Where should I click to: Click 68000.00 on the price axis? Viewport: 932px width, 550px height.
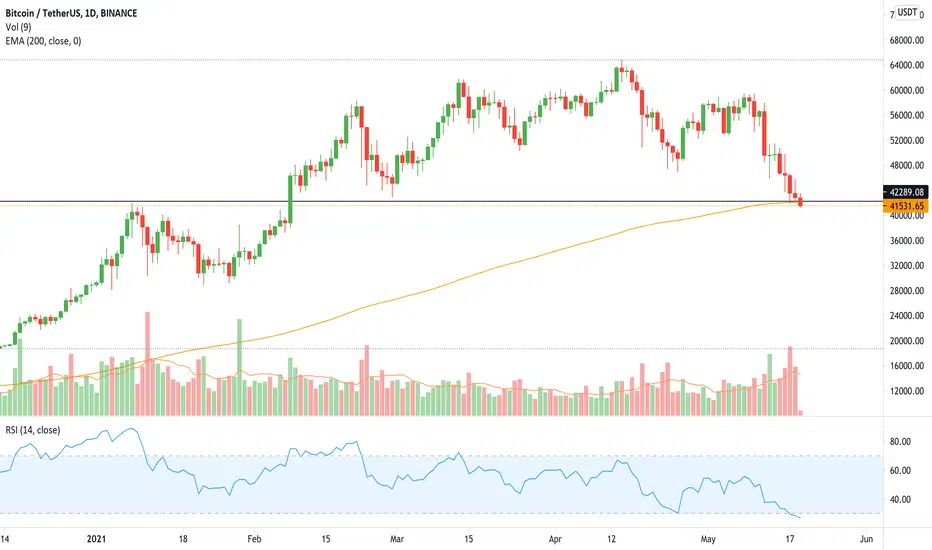906,40
